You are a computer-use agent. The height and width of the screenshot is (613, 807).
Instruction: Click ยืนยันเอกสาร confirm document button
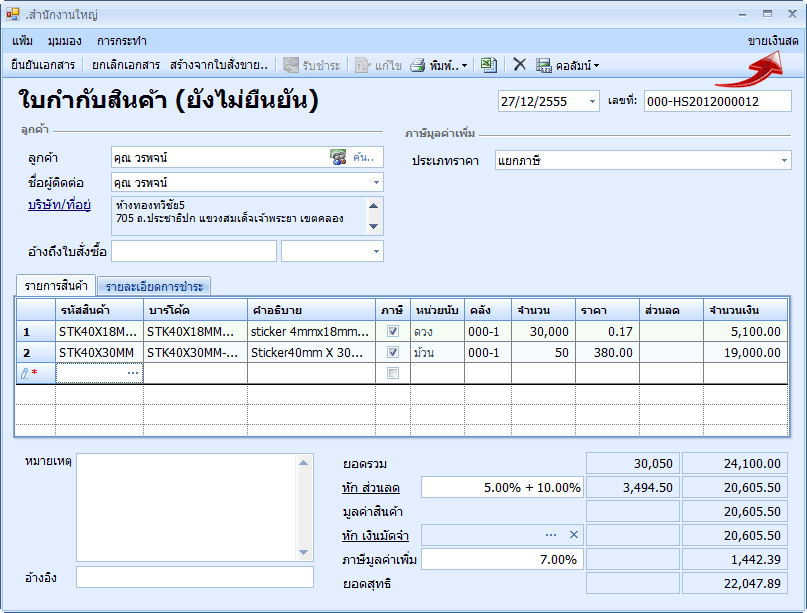click(43, 65)
